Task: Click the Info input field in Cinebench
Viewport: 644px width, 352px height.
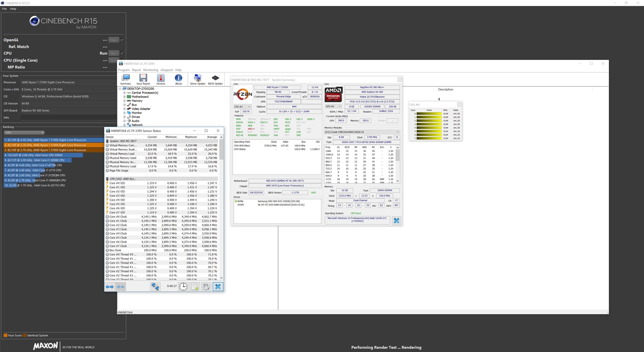Action: point(68,118)
